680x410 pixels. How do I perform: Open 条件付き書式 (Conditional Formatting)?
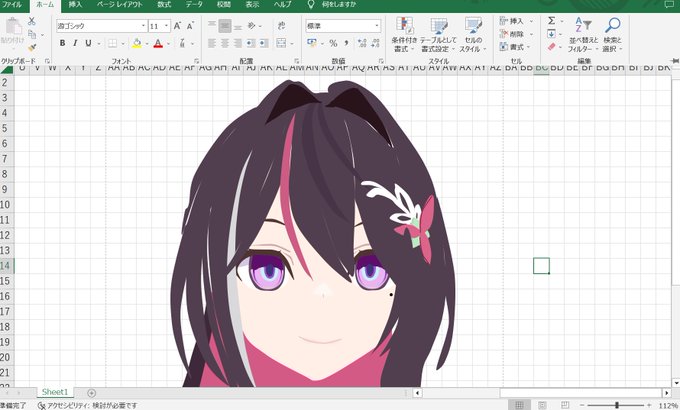tap(404, 35)
